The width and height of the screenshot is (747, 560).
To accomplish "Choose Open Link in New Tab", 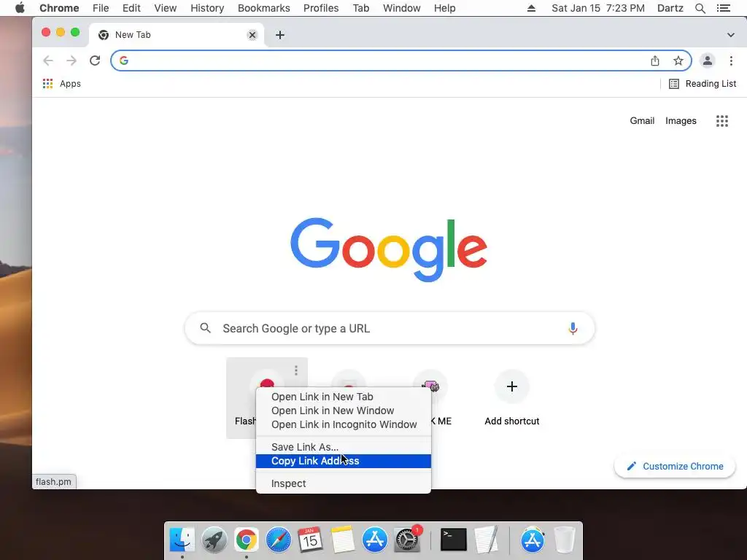I will coord(344,397).
